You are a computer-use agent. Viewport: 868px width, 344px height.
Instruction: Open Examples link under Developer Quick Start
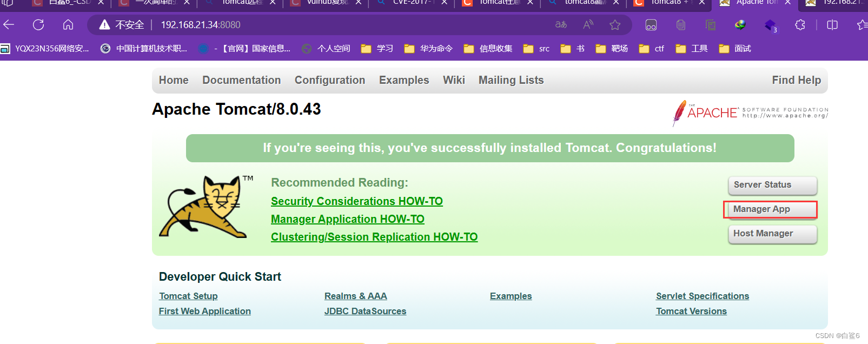511,296
